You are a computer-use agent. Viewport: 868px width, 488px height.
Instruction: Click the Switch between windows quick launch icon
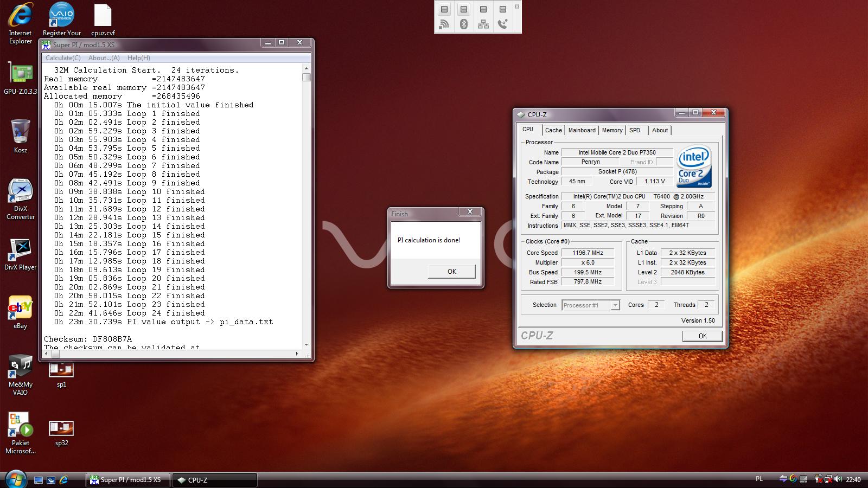[x=51, y=480]
